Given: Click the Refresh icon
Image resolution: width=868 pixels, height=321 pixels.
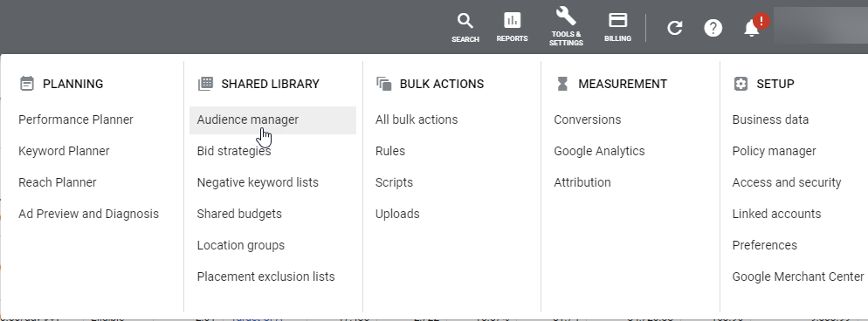Looking at the screenshot, I should coord(675,28).
